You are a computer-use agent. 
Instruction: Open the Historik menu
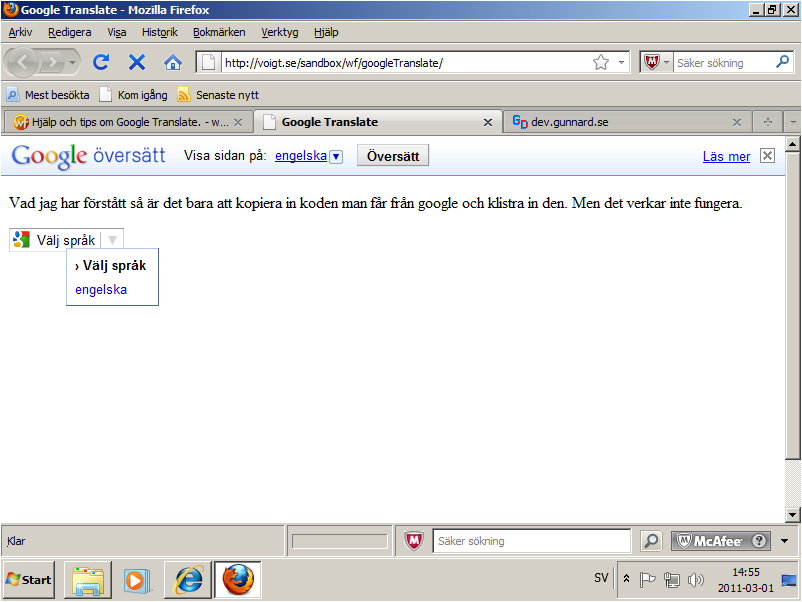(160, 32)
